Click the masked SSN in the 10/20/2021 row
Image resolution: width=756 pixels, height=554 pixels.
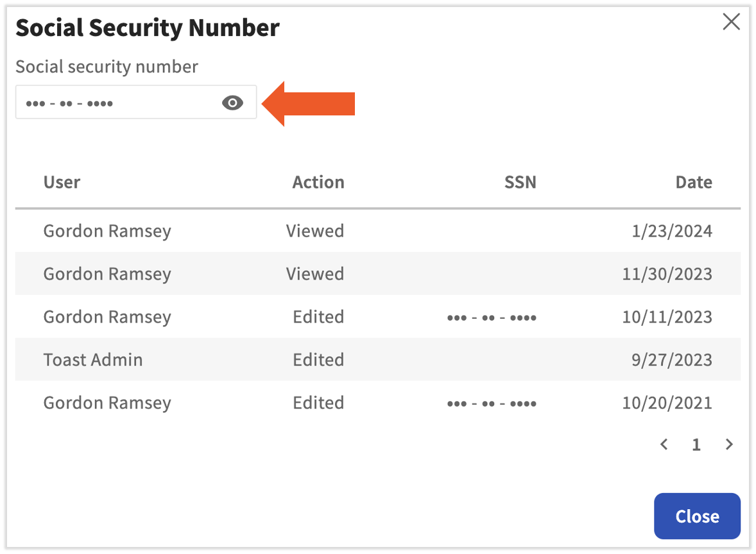click(x=492, y=403)
